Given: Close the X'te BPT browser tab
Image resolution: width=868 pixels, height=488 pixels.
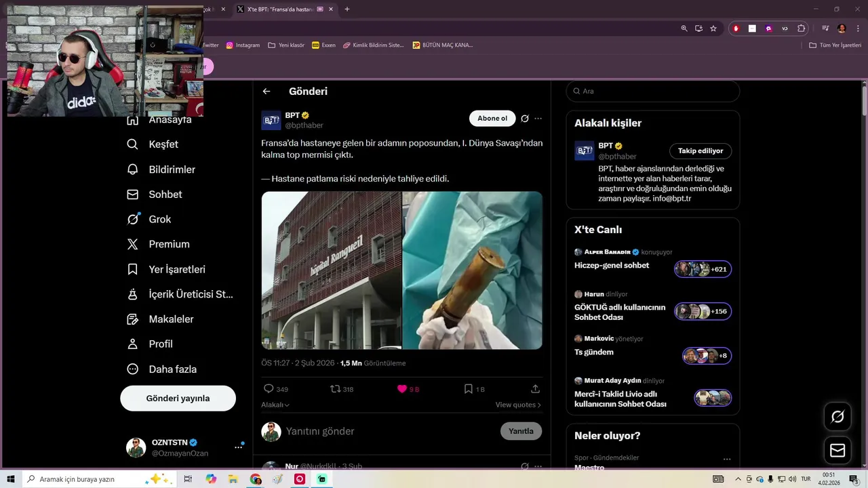Looking at the screenshot, I should (331, 9).
